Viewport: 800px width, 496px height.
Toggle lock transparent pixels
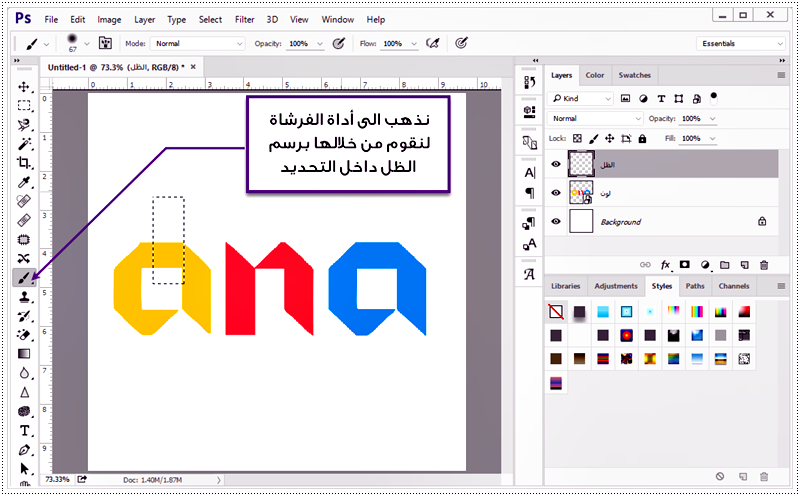[x=577, y=138]
